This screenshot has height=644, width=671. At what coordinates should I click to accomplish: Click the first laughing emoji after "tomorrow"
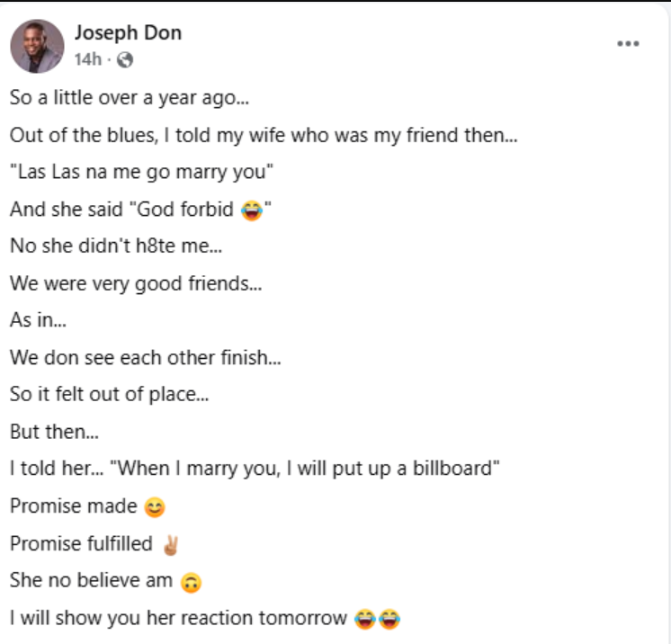point(364,619)
